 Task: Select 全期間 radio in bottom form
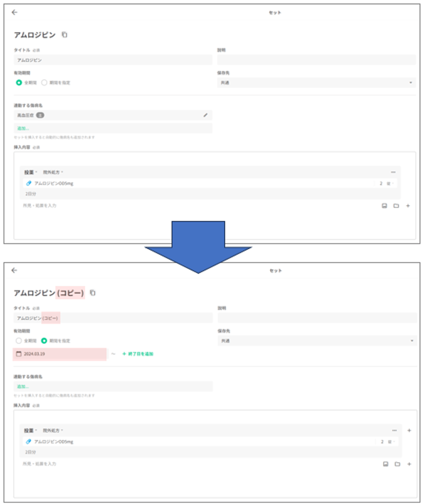tap(19, 341)
